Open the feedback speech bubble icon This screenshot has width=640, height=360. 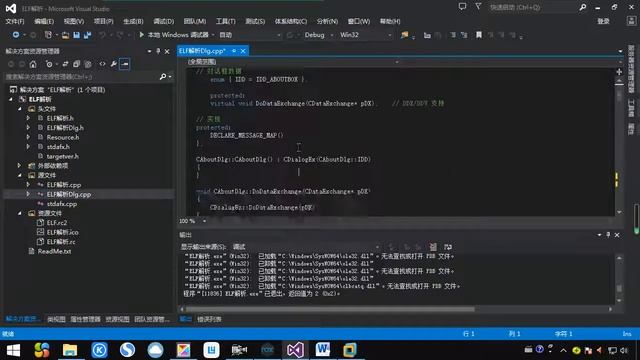(462, 7)
